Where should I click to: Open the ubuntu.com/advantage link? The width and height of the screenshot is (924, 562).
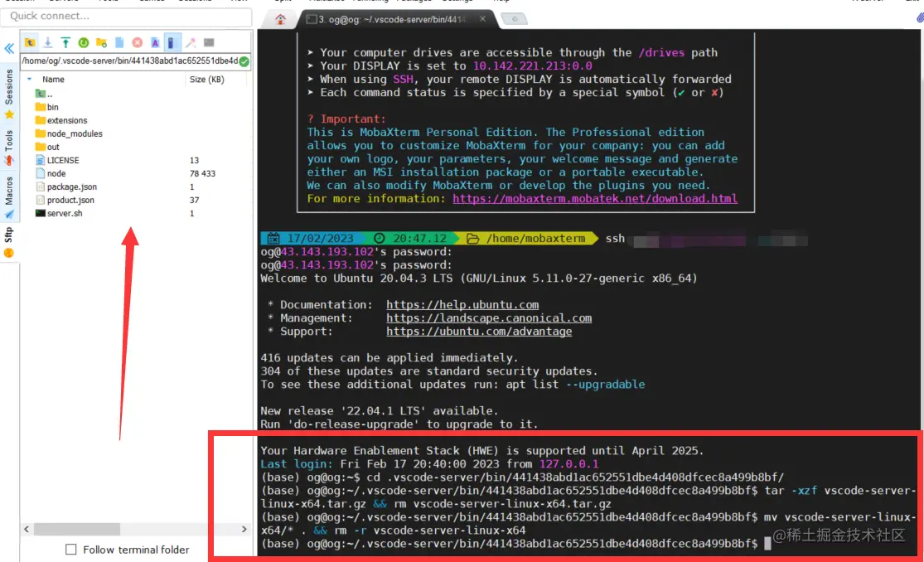(479, 332)
